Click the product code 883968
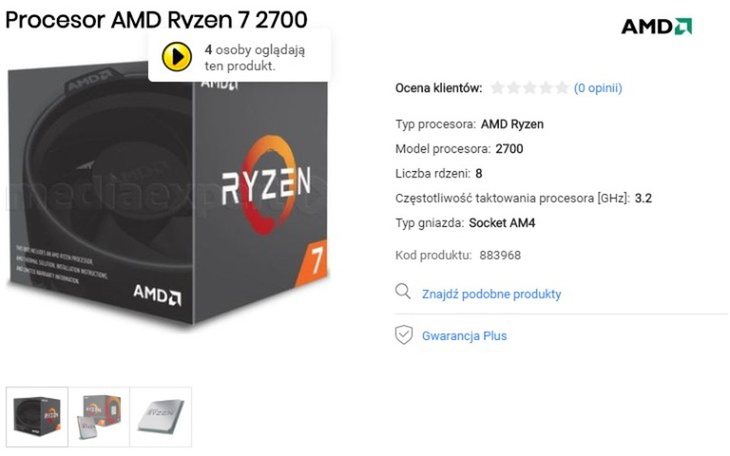The height and width of the screenshot is (456, 730). pyautogui.click(x=500, y=255)
